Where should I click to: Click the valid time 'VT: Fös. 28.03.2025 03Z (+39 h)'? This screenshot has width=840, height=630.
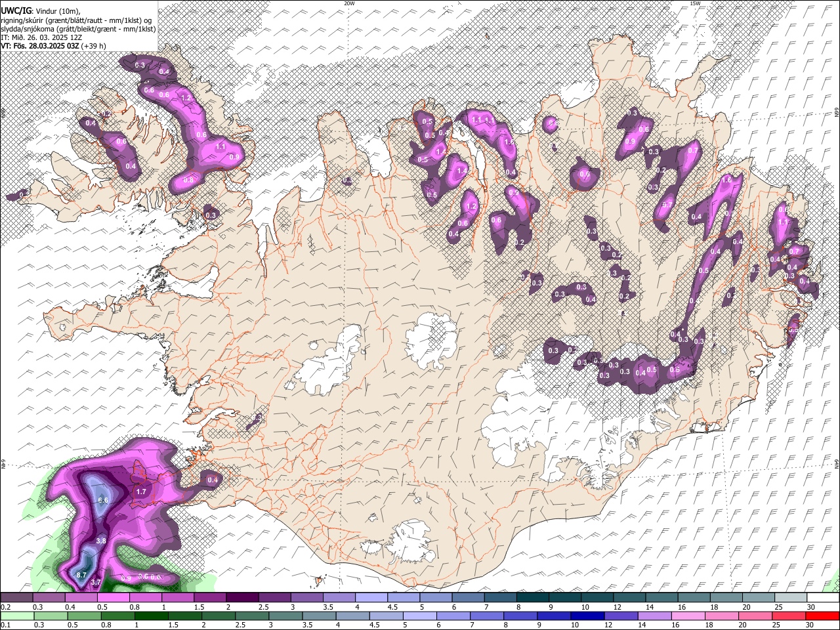tap(52, 46)
